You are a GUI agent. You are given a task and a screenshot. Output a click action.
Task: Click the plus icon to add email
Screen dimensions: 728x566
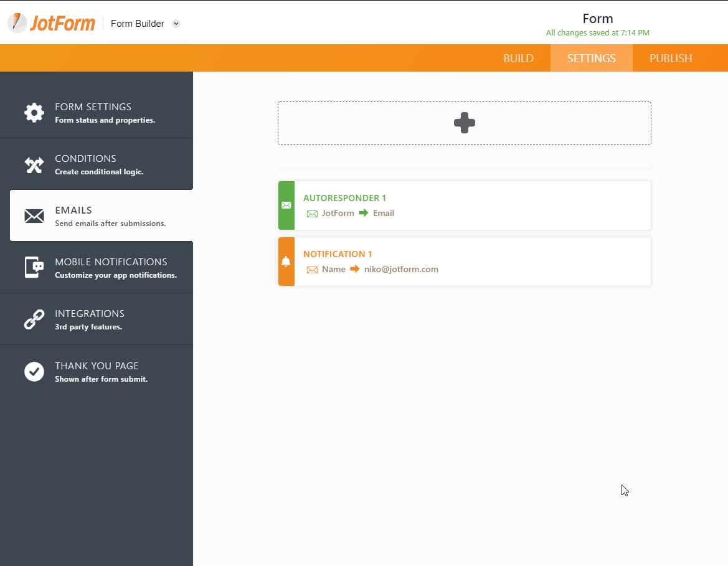tap(465, 123)
